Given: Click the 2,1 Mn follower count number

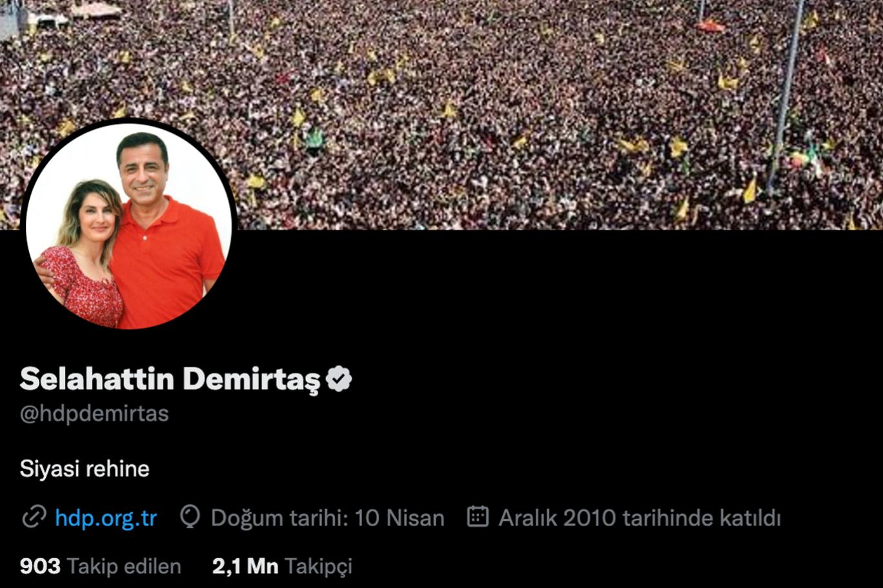Looking at the screenshot, I should pos(245,566).
